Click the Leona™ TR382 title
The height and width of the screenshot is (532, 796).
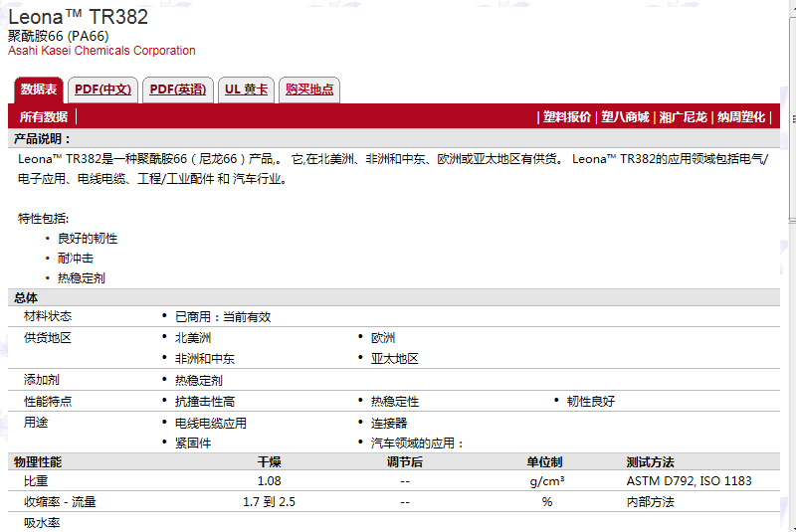click(79, 17)
